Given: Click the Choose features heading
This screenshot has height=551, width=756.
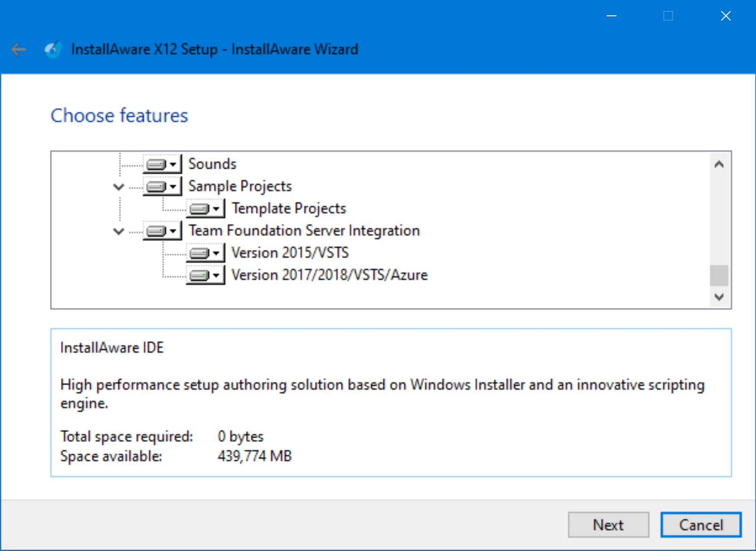Looking at the screenshot, I should tap(119, 115).
